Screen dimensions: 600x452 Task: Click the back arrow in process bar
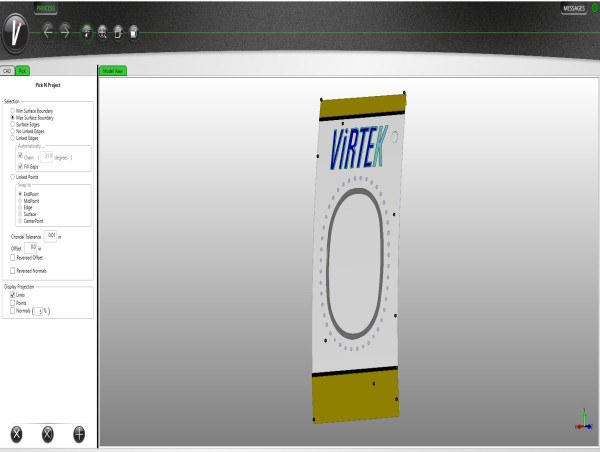[x=48, y=32]
